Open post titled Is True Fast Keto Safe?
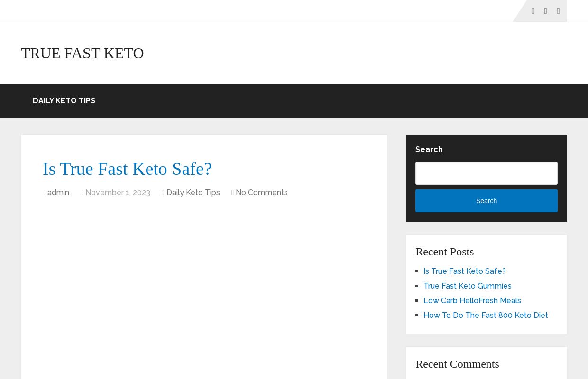The height and width of the screenshot is (379, 588). pos(127,169)
